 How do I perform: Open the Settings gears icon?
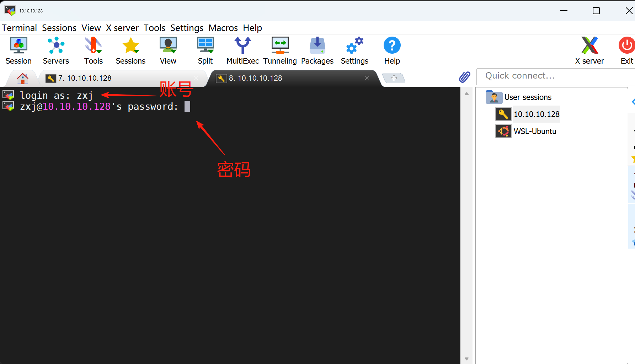click(x=354, y=50)
